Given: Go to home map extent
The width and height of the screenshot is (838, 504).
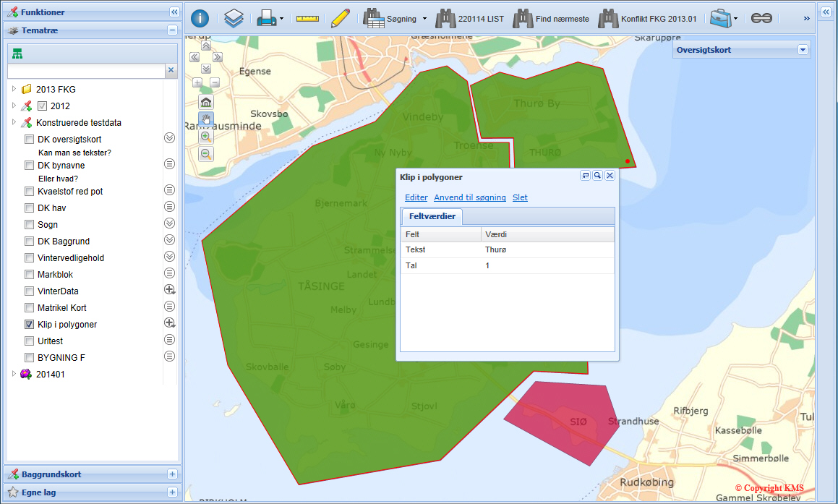Looking at the screenshot, I should click(x=206, y=102).
